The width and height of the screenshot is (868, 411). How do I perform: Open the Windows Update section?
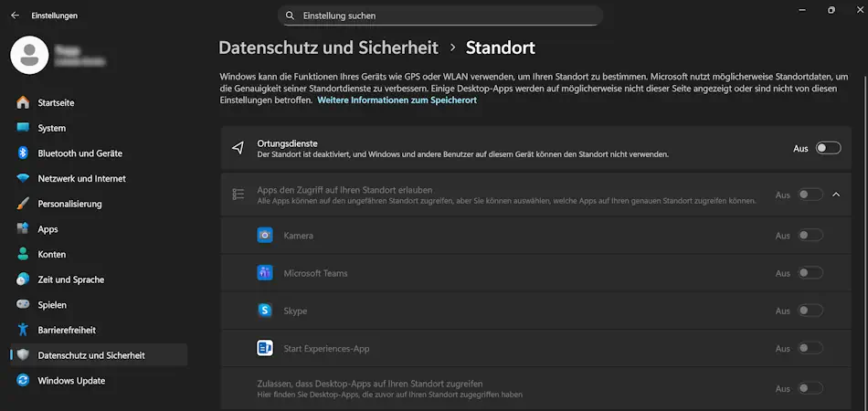[71, 381]
